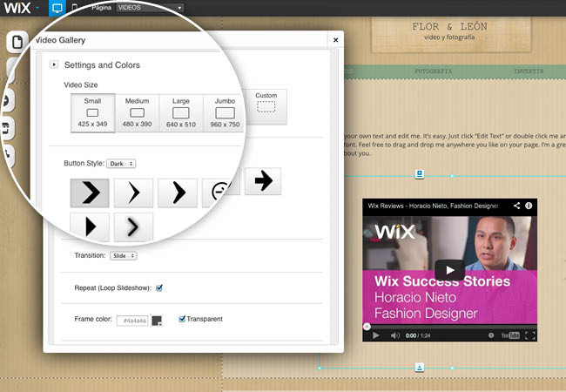Select Jumbo 960 x 750 video size

coord(225,113)
